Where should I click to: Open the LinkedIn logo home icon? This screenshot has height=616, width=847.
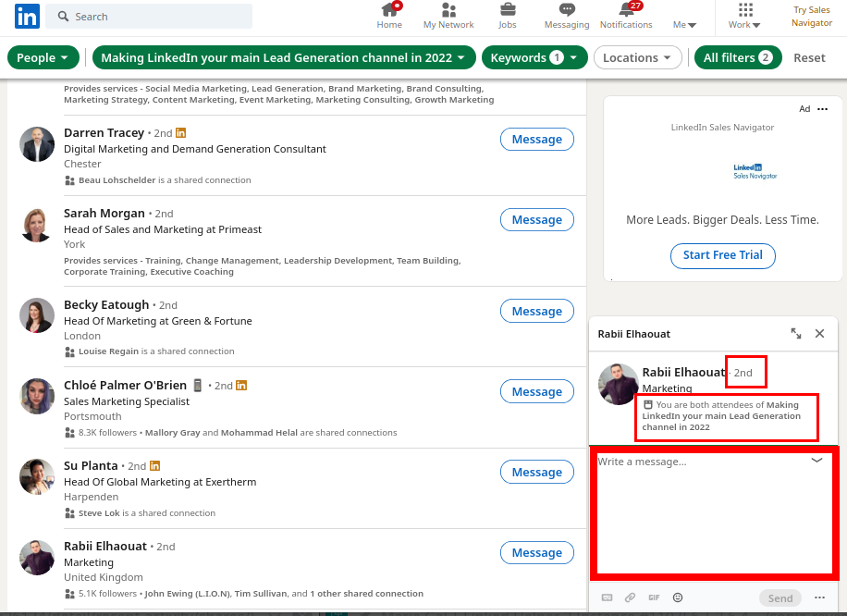[27, 17]
